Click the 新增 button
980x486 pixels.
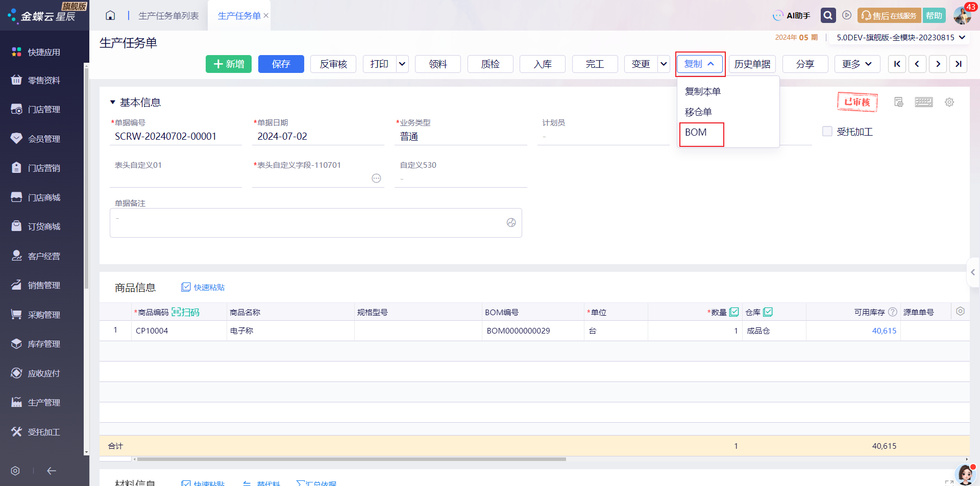pos(229,64)
